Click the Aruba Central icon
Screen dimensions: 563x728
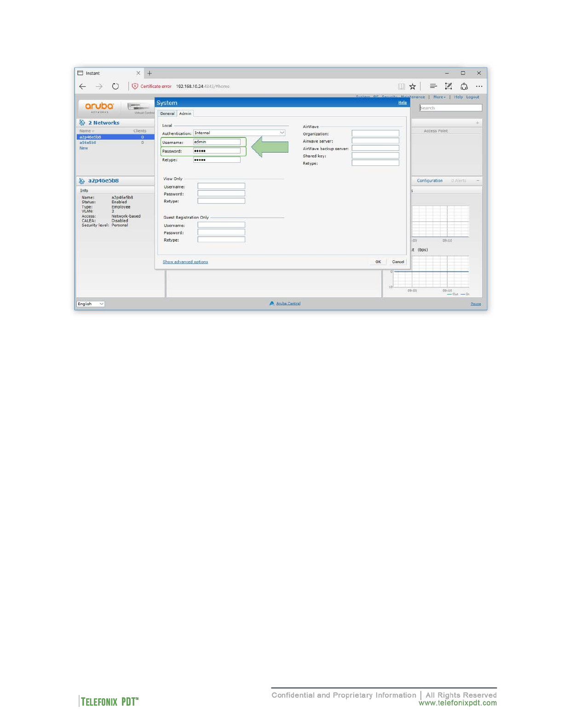point(272,303)
